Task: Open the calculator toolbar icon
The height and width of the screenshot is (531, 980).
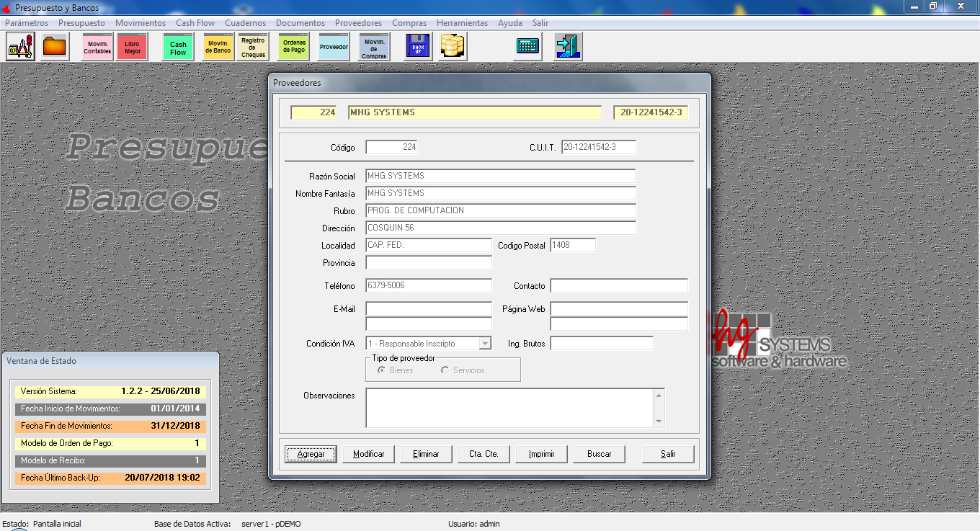Action: 527,47
